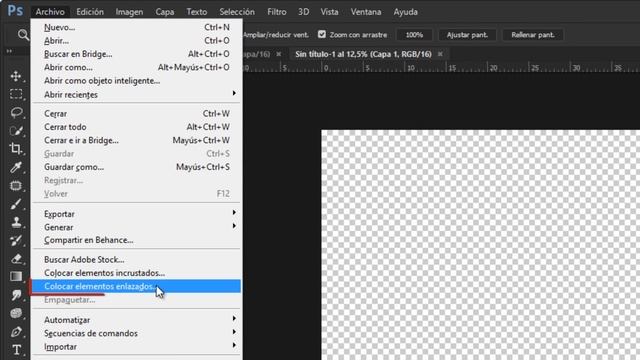Choose Colocar elementos enlazados...
Image resolution: width=640 pixels, height=360 pixels.
[x=136, y=286]
